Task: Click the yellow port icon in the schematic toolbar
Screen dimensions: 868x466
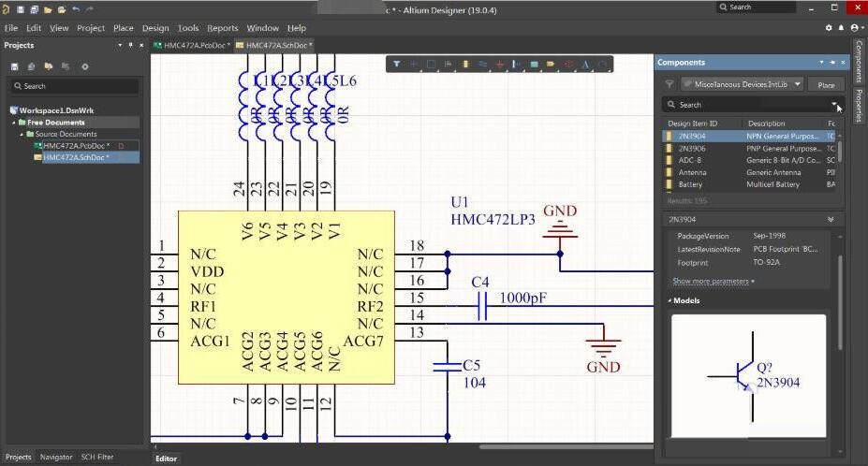Action: pyautogui.click(x=551, y=65)
